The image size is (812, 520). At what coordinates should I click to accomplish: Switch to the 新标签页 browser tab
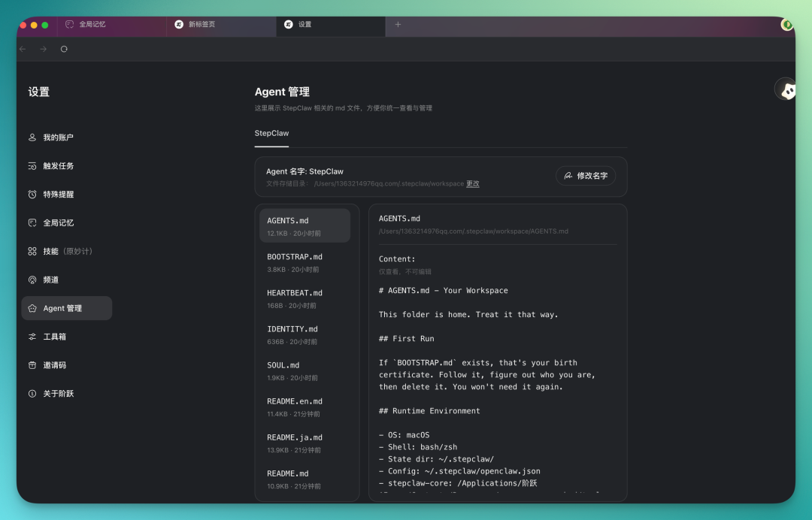[x=222, y=24]
